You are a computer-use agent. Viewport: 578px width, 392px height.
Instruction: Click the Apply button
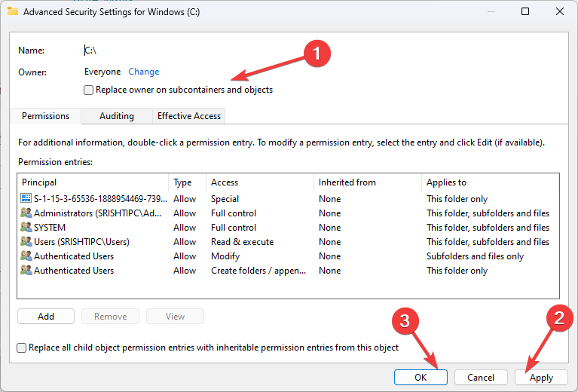pyautogui.click(x=541, y=378)
